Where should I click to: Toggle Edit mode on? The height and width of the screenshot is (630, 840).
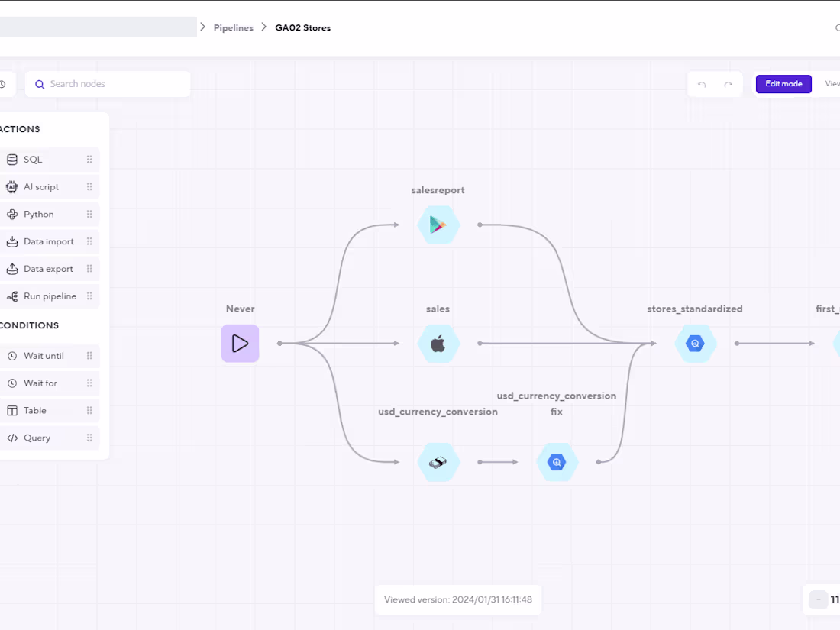pyautogui.click(x=783, y=84)
